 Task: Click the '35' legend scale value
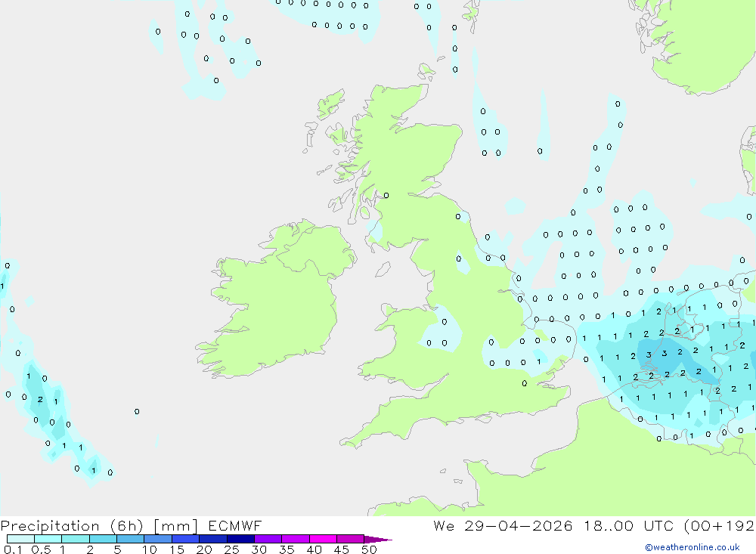click(287, 549)
